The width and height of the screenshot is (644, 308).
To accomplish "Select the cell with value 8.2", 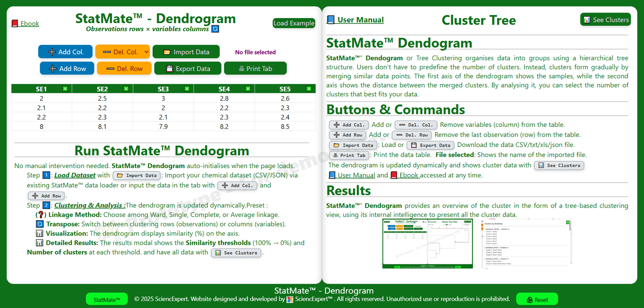I will [224, 127].
